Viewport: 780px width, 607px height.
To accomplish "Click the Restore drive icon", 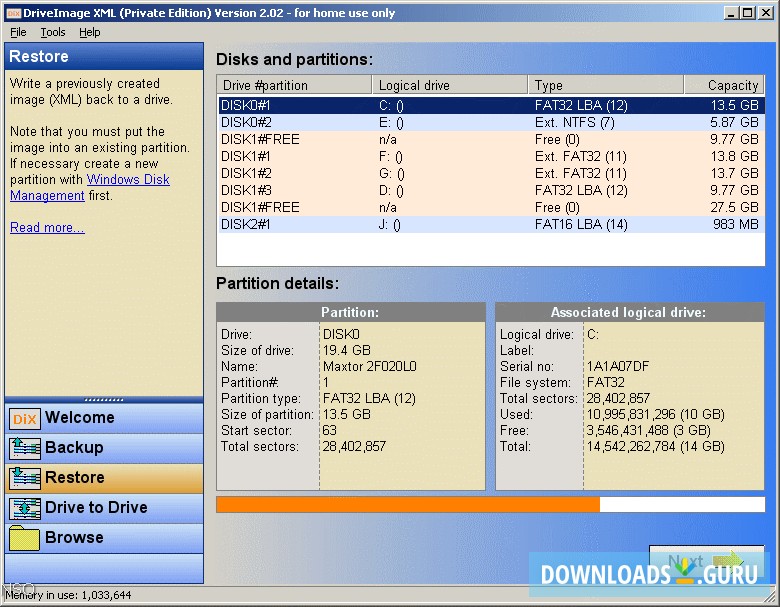I will pos(24,479).
